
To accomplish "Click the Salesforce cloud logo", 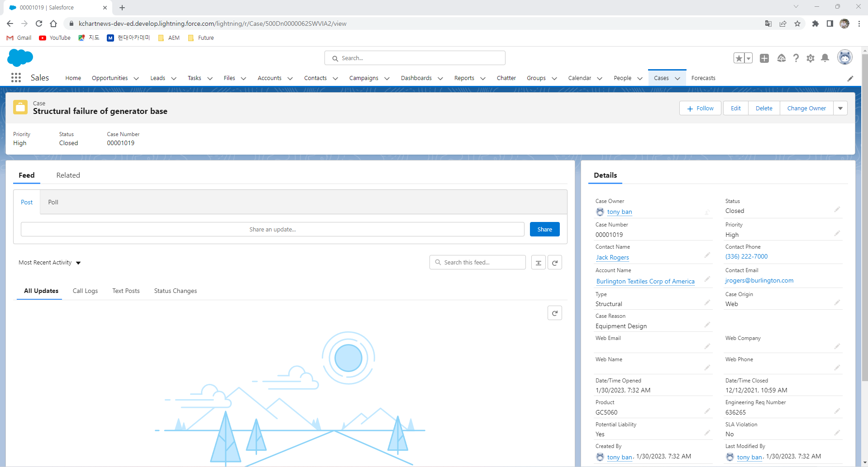I will 20,58.
